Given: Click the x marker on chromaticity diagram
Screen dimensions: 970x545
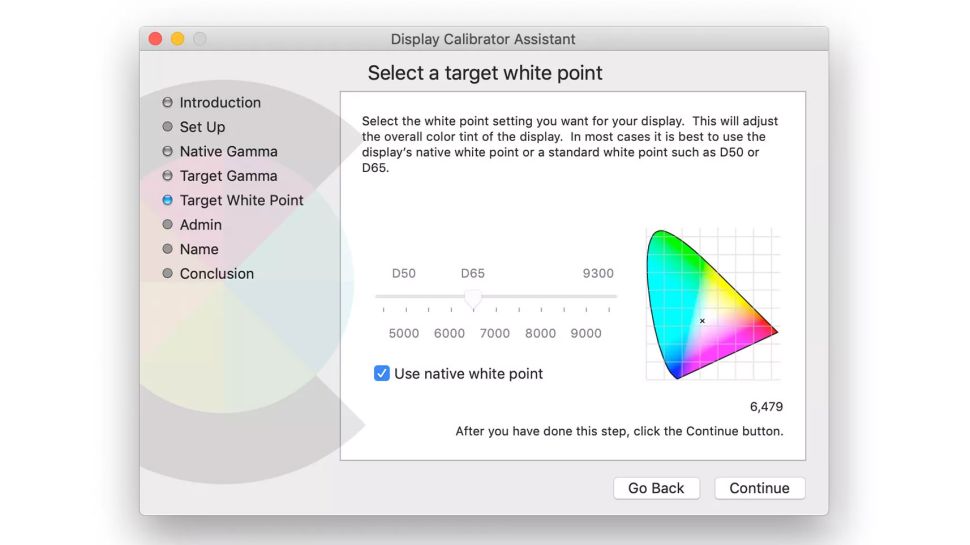Looking at the screenshot, I should coord(702,320).
